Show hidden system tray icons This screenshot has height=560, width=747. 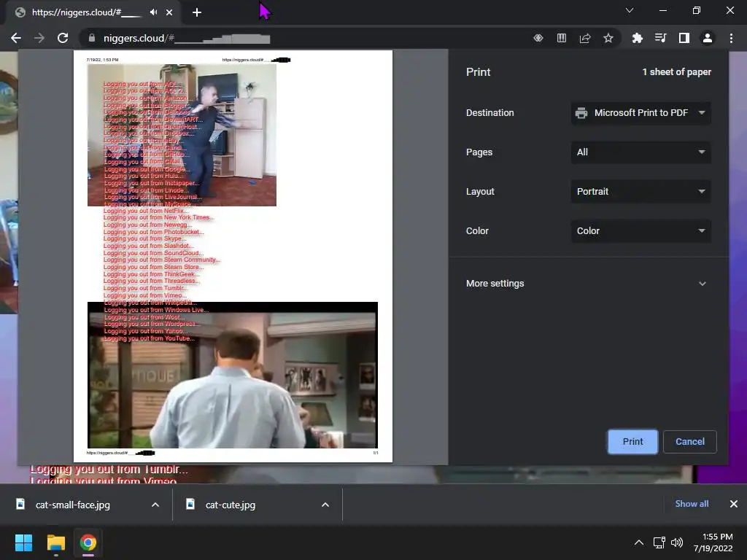tap(639, 542)
